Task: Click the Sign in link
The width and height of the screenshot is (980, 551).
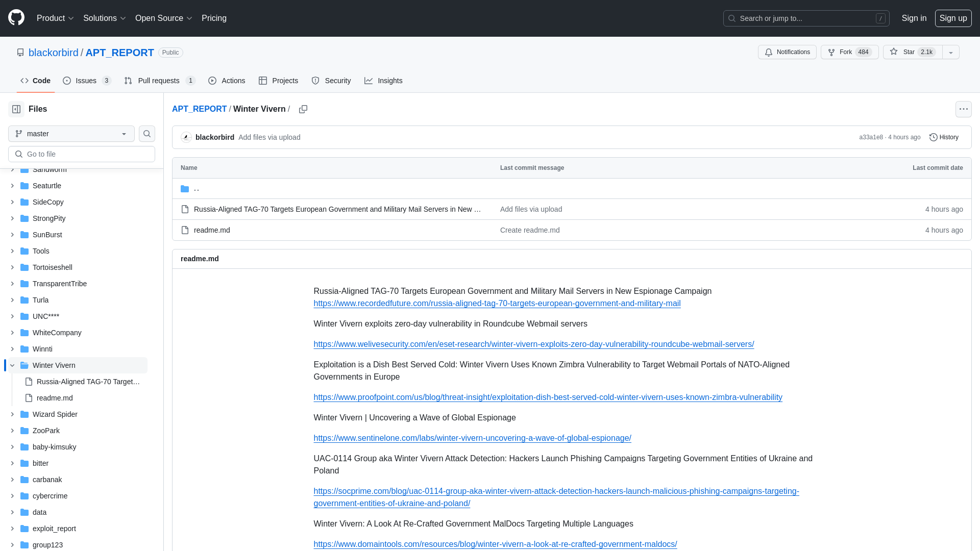Action: [914, 18]
